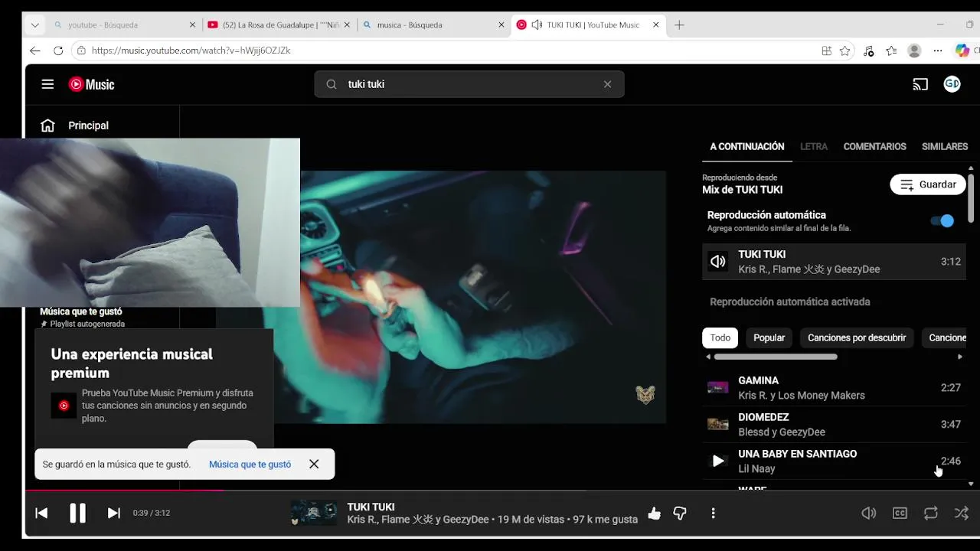The image size is (980, 551).
Task: Open the favorites list icon
Action: [891, 51]
